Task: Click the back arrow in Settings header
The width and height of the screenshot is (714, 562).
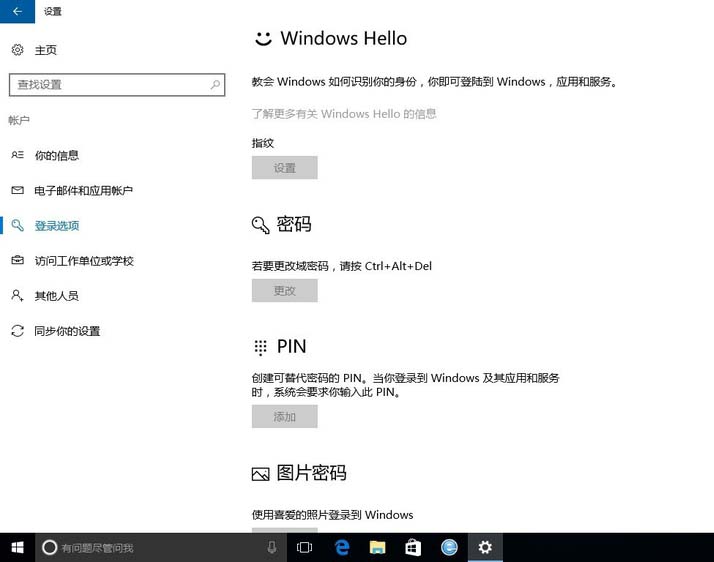Action: pos(17,11)
